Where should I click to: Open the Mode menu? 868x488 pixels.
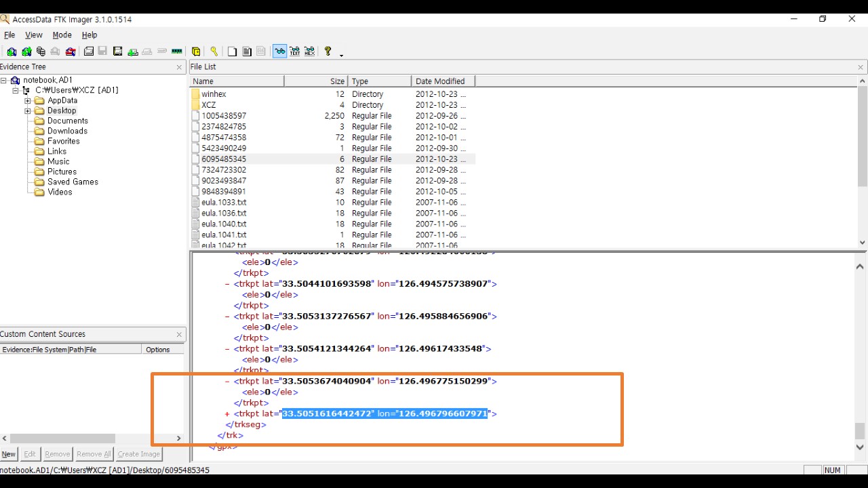click(62, 35)
